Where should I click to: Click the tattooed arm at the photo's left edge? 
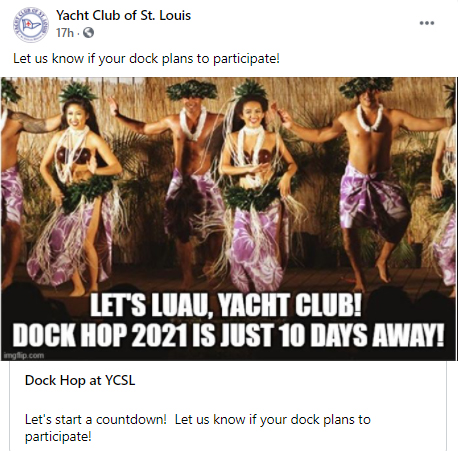tap(25, 124)
